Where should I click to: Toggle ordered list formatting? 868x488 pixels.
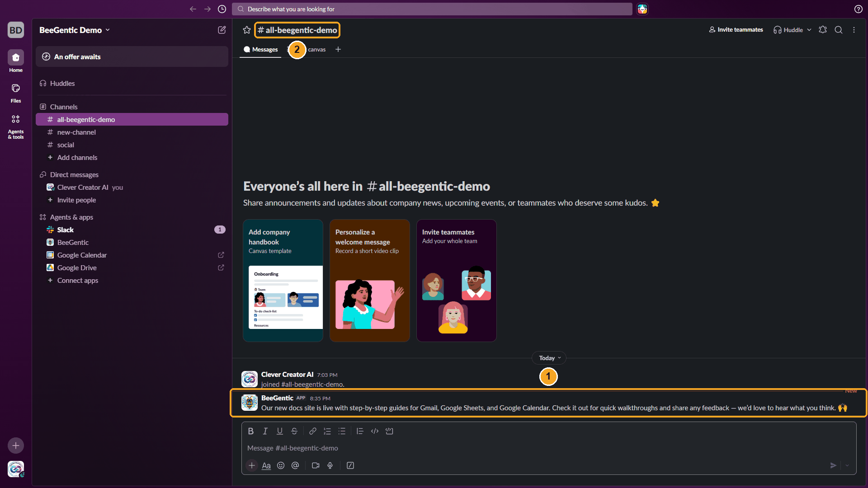pos(327,431)
